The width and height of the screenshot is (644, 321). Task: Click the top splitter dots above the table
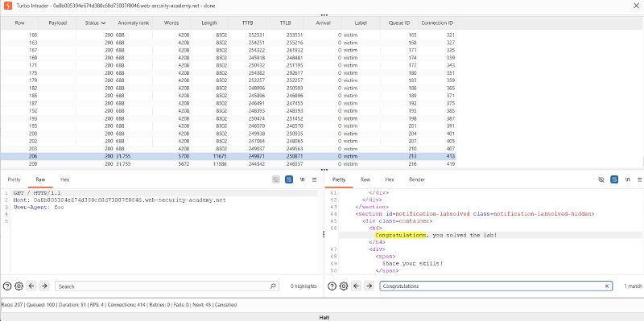324,14
